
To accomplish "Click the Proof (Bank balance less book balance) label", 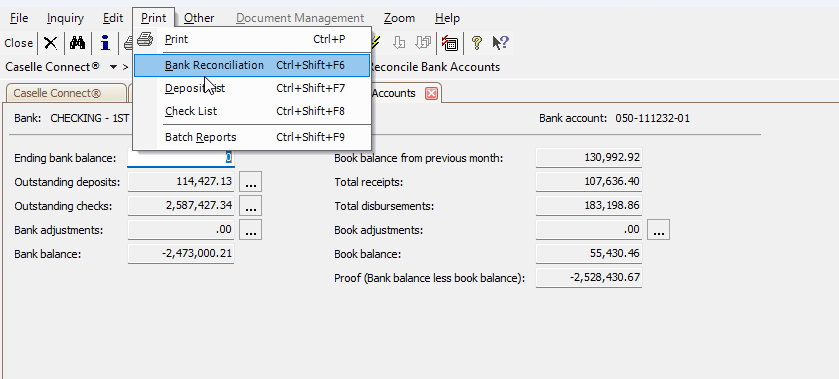I will coord(430,278).
